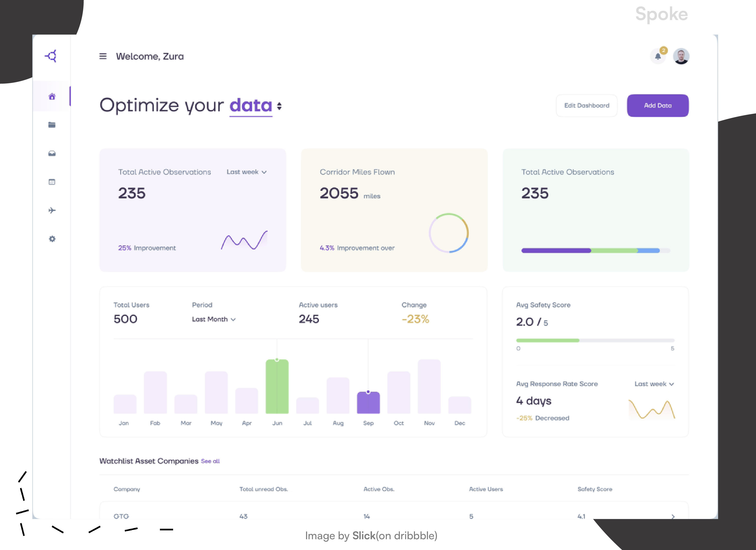Click the marker dot atop the Jun bar

[x=277, y=360]
